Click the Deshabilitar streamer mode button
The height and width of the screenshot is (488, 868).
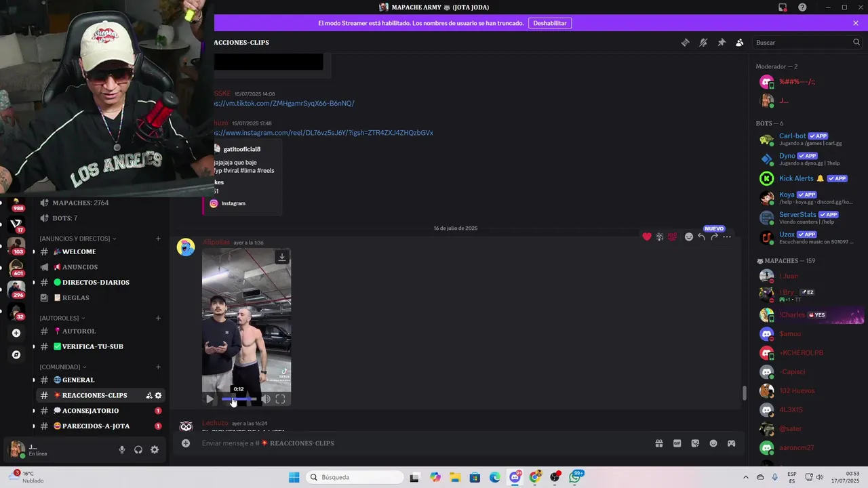point(549,23)
